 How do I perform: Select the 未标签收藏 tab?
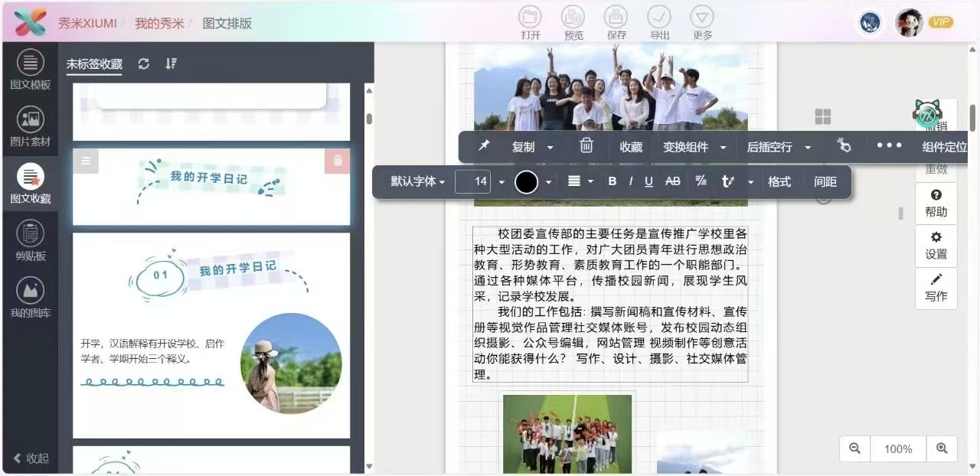coord(93,64)
